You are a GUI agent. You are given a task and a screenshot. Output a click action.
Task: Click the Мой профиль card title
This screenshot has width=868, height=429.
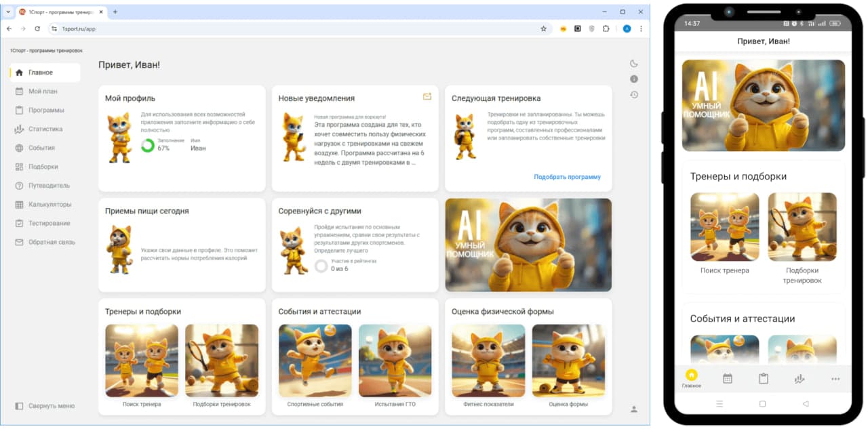tap(130, 98)
